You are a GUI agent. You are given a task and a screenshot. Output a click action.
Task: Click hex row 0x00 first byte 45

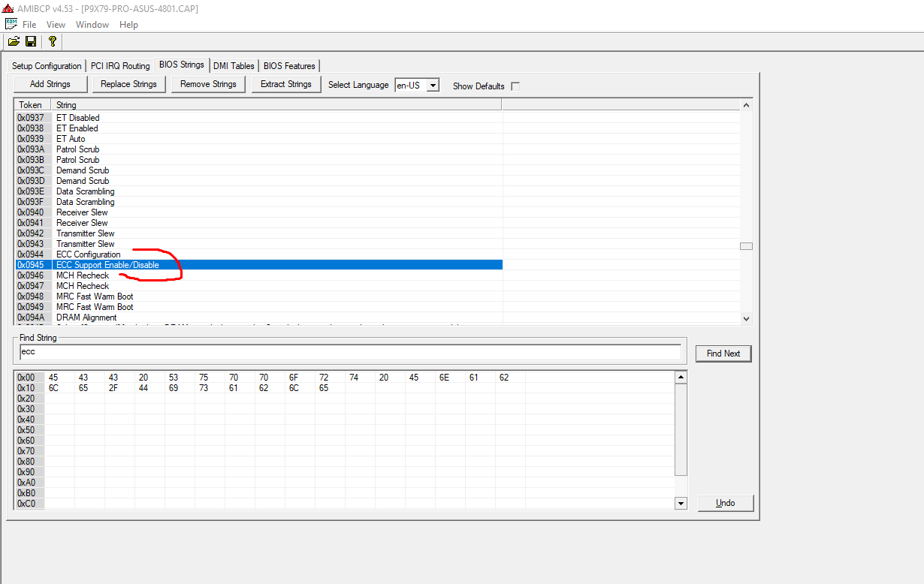click(53, 378)
